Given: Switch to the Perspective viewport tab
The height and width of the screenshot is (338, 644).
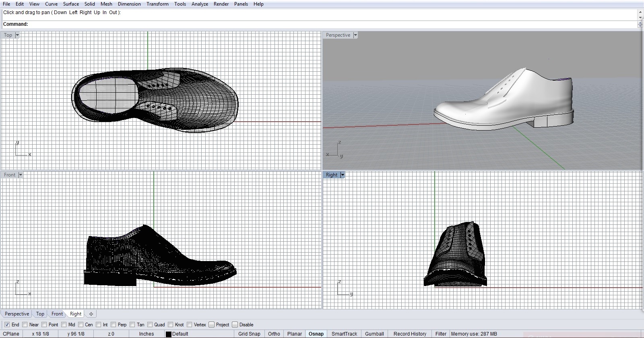Looking at the screenshot, I should (17, 314).
